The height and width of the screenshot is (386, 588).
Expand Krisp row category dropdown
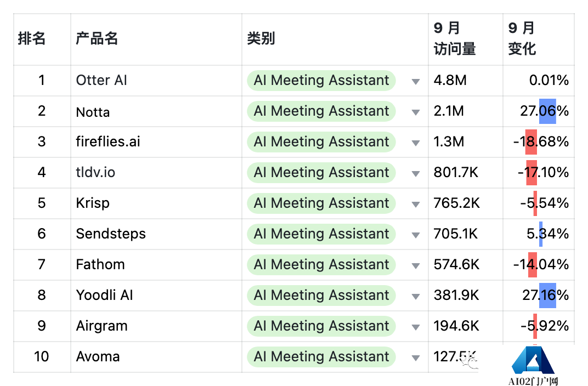(415, 205)
